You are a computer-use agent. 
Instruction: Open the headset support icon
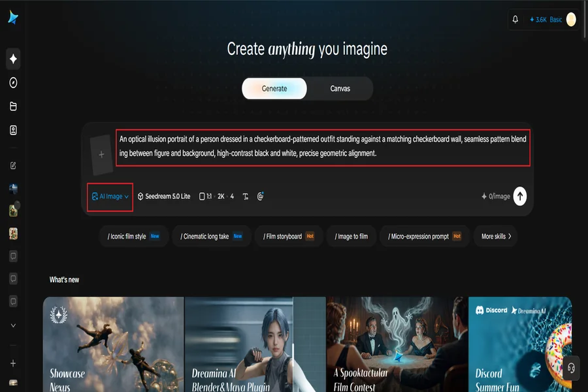point(571,368)
